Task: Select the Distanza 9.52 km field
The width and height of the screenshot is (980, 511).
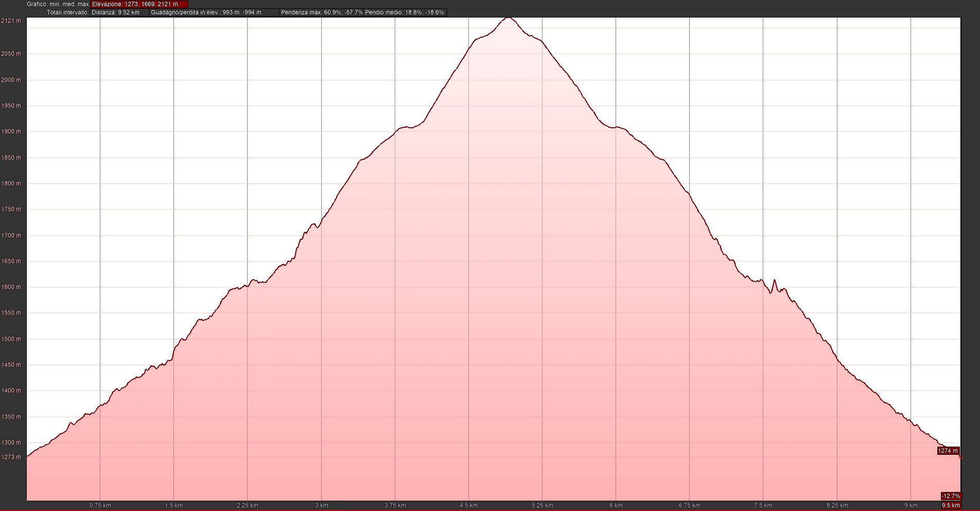Action: [x=119, y=12]
